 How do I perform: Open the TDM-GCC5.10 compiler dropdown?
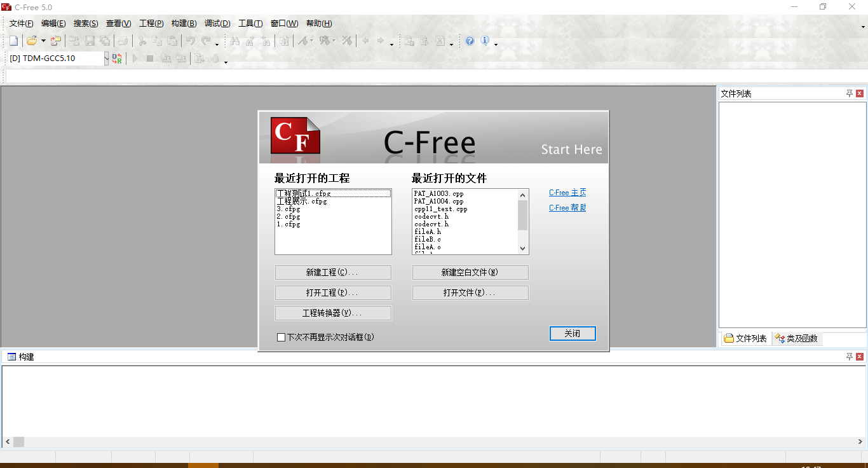[106, 59]
